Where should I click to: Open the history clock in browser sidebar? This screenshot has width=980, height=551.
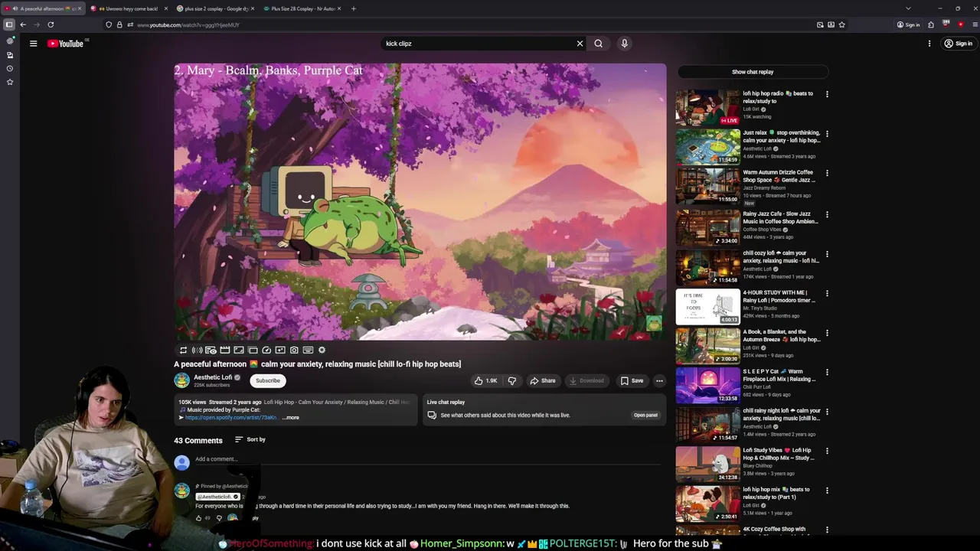click(x=10, y=68)
